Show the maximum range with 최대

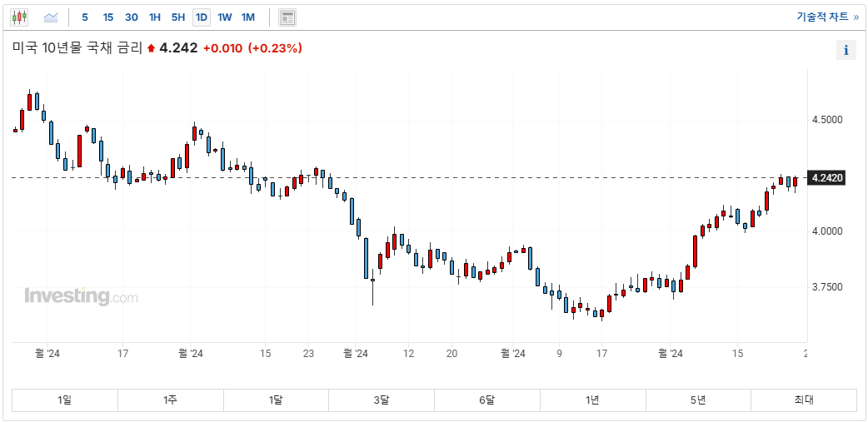(803, 400)
